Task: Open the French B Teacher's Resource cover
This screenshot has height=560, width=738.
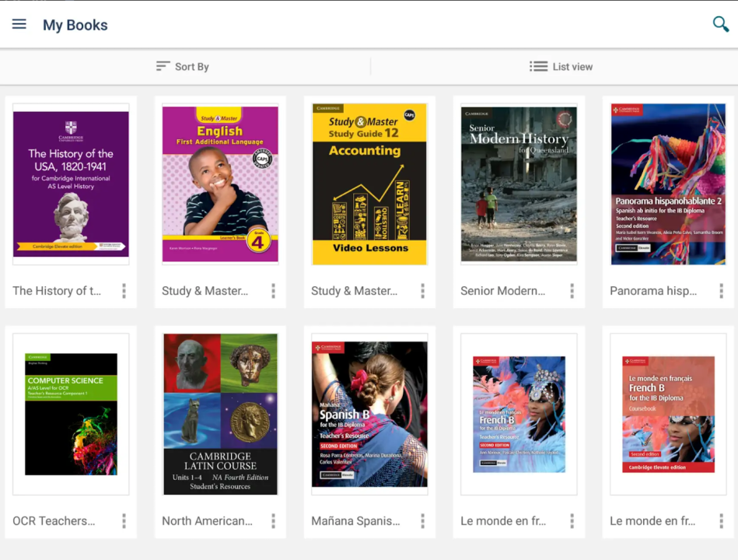Action: click(x=519, y=414)
